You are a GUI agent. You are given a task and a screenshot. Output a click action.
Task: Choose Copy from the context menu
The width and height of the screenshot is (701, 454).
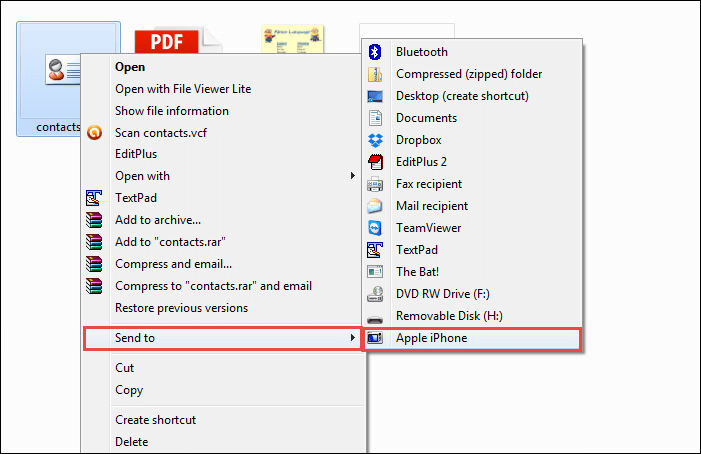[x=129, y=390]
